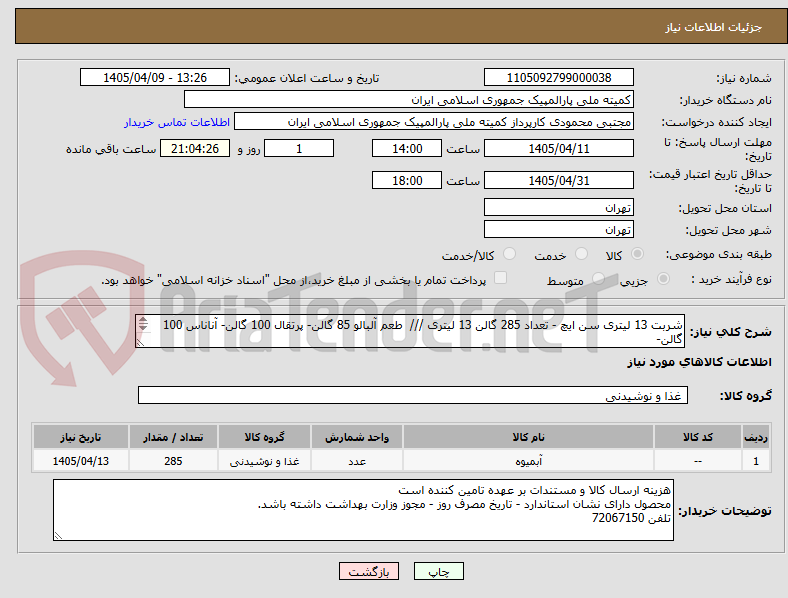Click the چاپ (print) button
788x598 pixels.
(438, 571)
